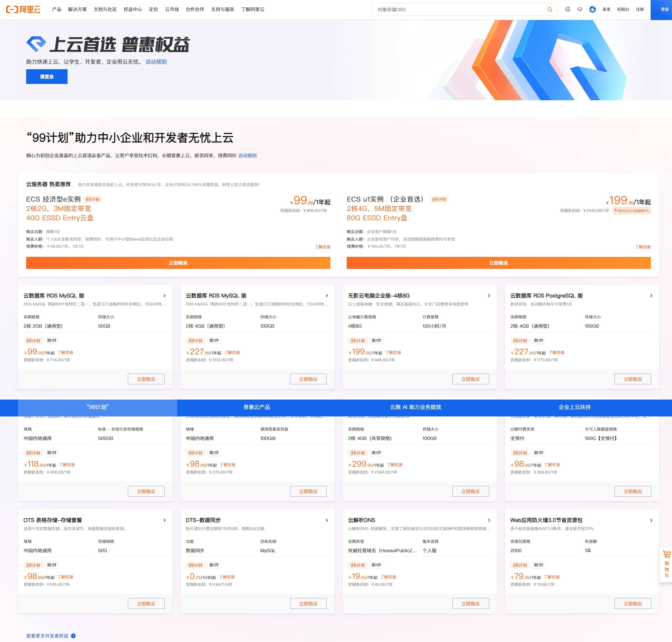Open the 解决方案 menu

(77, 9)
